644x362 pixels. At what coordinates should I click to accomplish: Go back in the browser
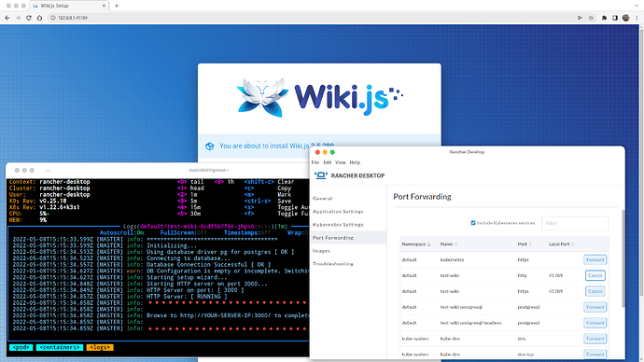(x=7, y=18)
